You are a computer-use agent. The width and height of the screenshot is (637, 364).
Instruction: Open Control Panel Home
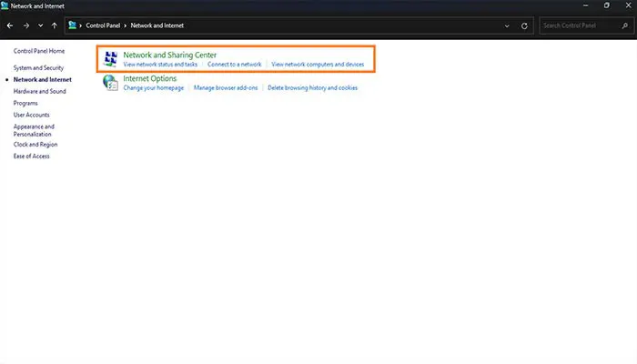pyautogui.click(x=39, y=51)
